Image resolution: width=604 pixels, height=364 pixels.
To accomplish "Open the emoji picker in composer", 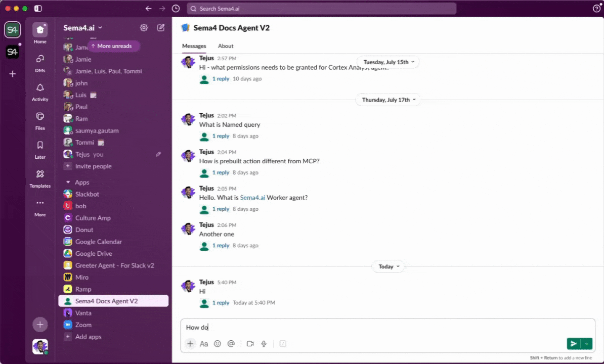I will click(x=218, y=344).
